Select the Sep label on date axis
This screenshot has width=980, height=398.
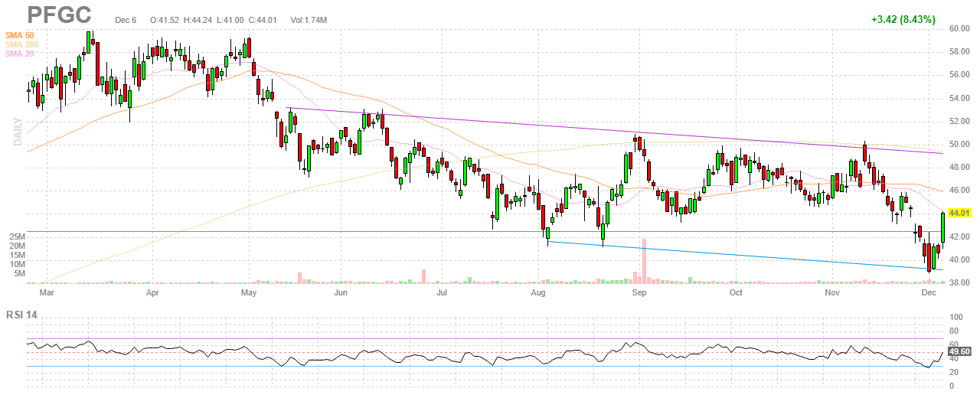(x=639, y=292)
